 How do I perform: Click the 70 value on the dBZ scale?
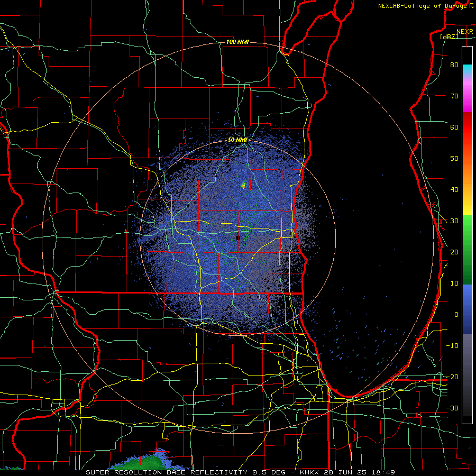coord(454,96)
